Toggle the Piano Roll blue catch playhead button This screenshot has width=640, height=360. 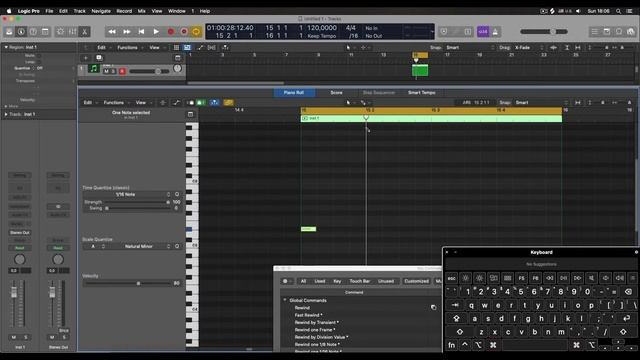(214, 102)
